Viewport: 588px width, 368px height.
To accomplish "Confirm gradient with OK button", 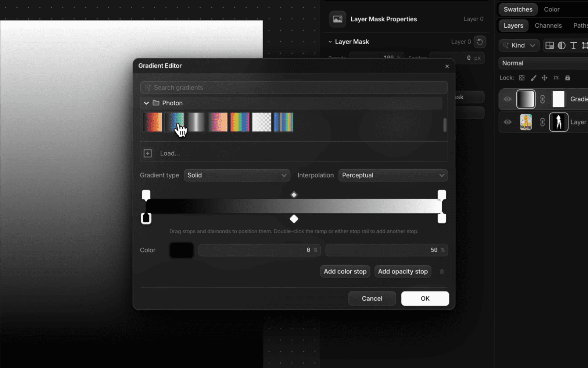I will (425, 298).
